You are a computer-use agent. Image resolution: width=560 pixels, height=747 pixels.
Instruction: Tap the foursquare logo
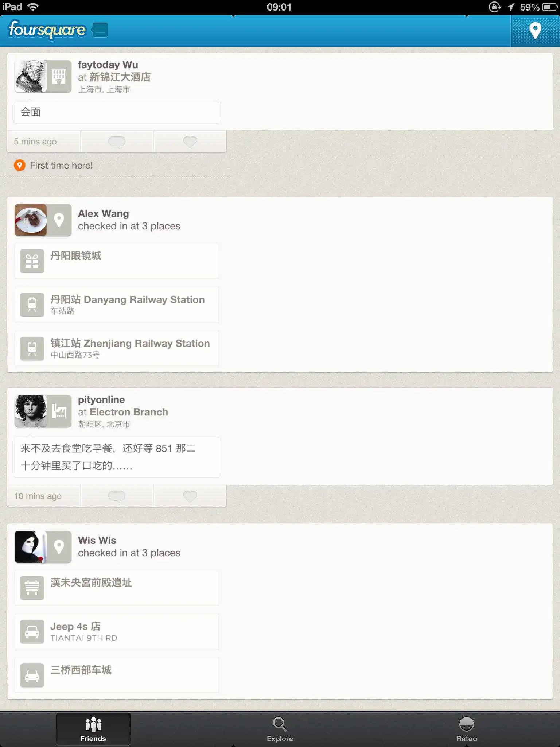47,30
